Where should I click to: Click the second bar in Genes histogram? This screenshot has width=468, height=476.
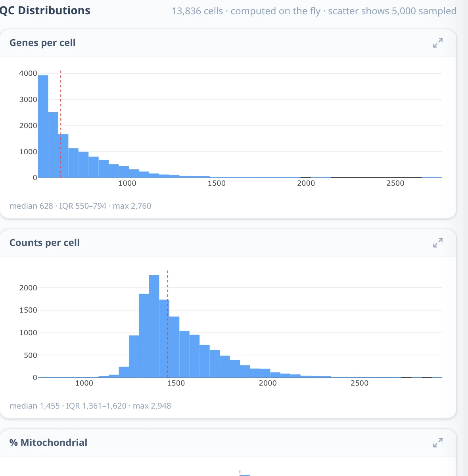click(53, 145)
